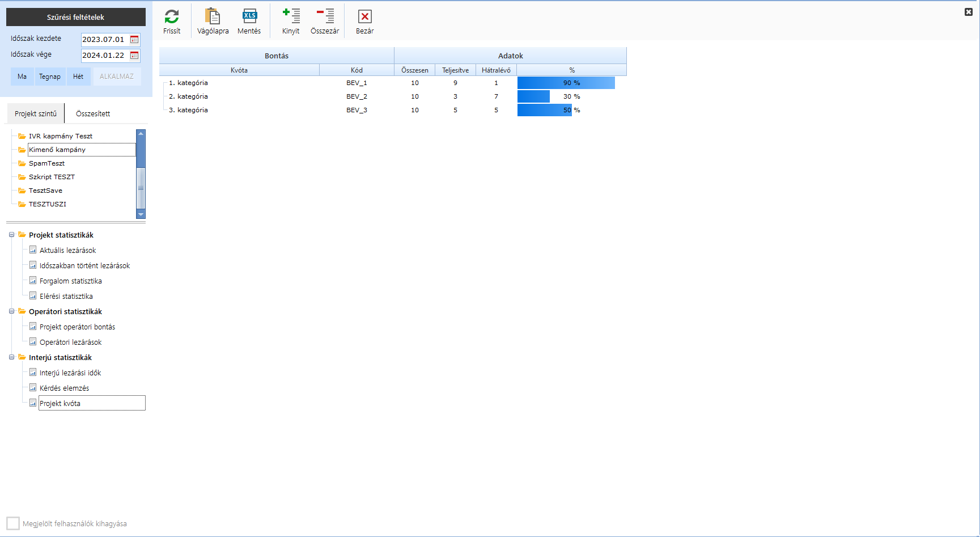
Task: Collapse the Interjú statisztikák tree node
Action: [11, 357]
